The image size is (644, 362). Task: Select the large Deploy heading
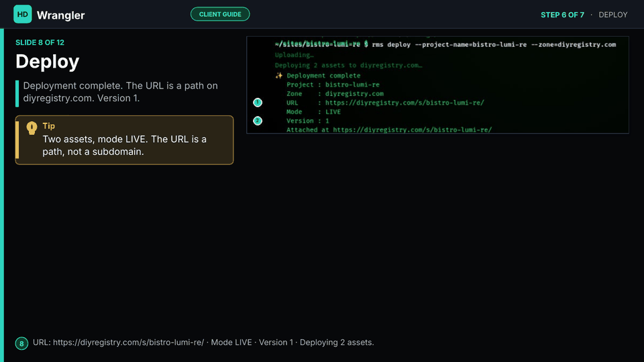(47, 62)
